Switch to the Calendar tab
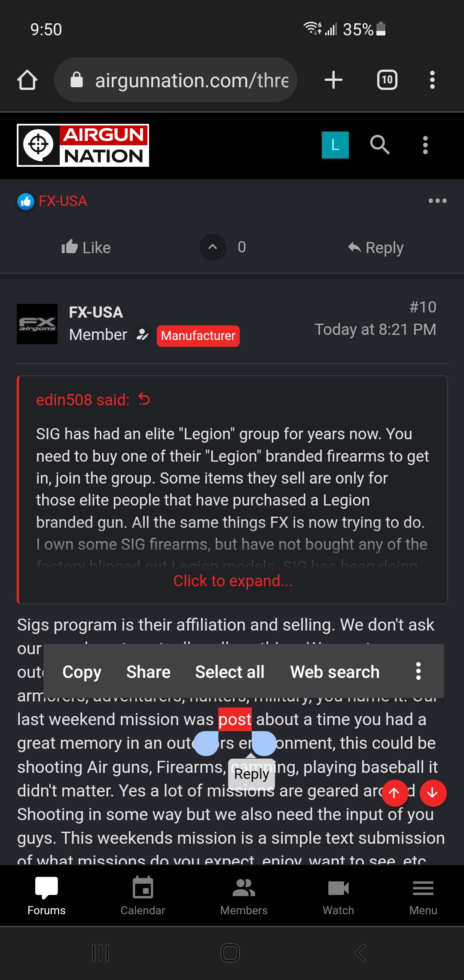The image size is (464, 980). 143,896
